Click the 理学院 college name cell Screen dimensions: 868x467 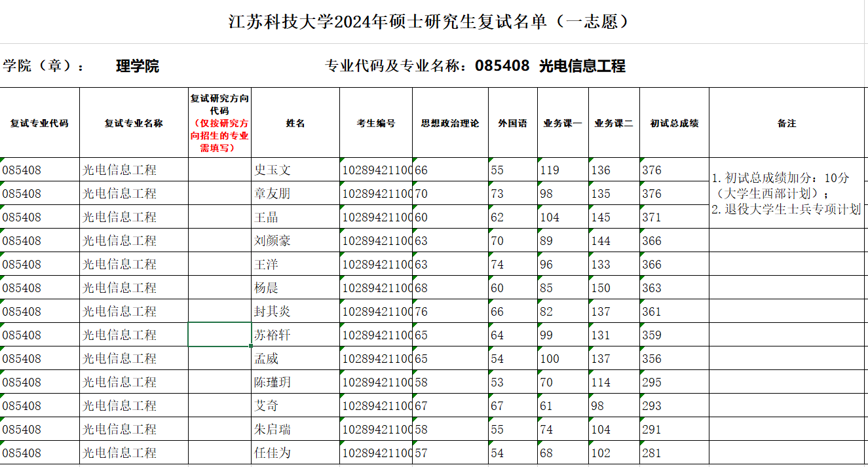click(x=137, y=66)
